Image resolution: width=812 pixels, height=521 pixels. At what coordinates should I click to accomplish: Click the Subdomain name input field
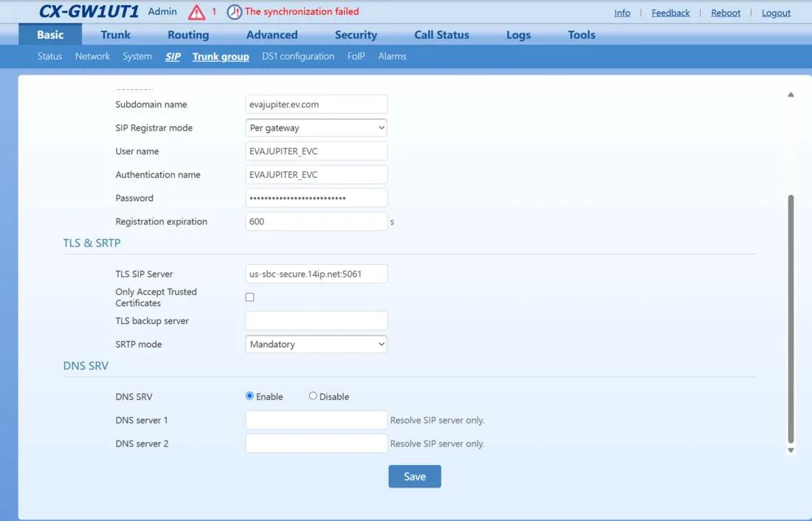pos(317,104)
